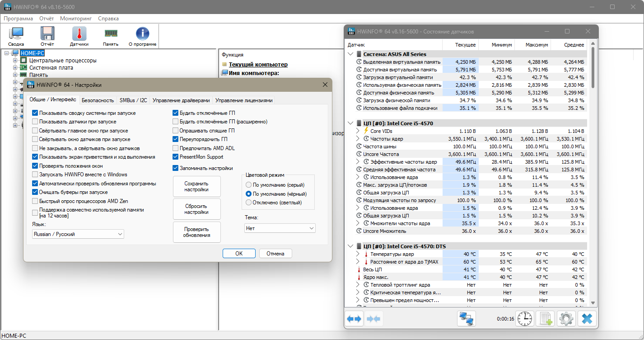
Task: Click the clock reset timer icon
Action: tap(525, 319)
